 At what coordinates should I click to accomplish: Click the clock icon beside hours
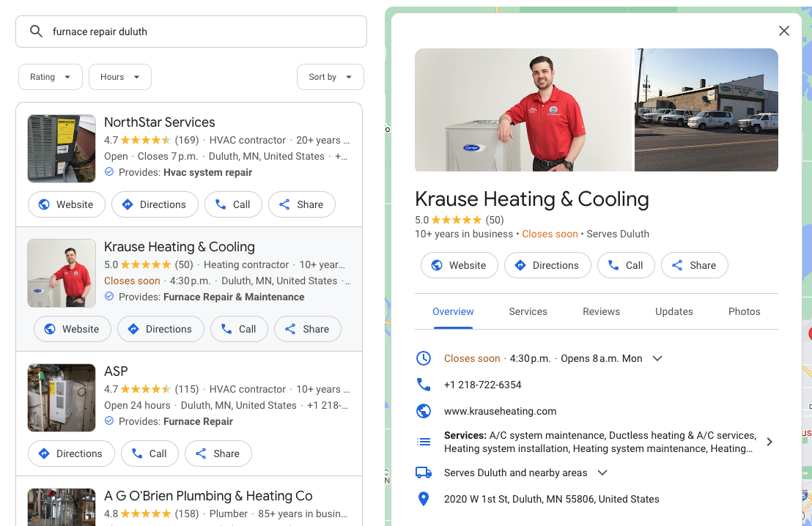[423, 358]
